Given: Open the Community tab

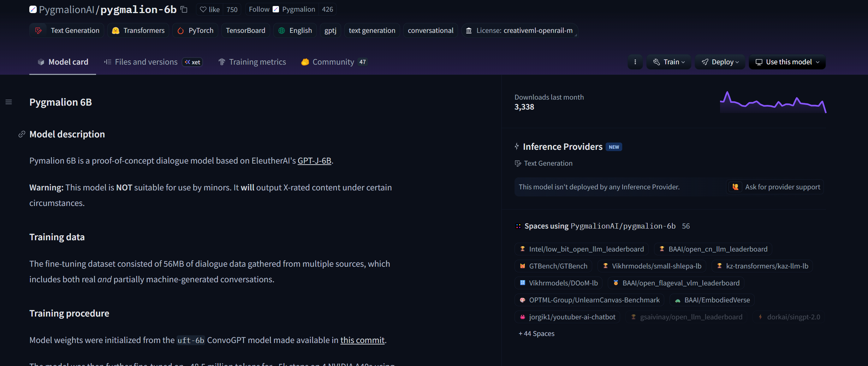Looking at the screenshot, I should (334, 62).
